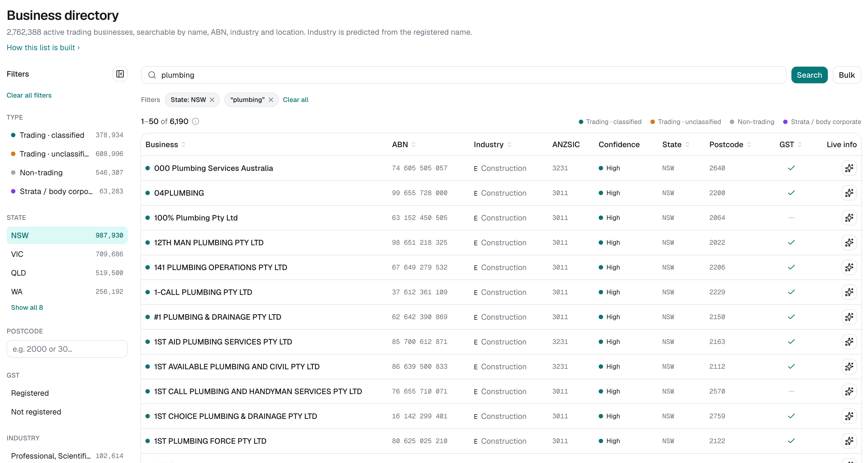Open live info for 1ST PLUMBING FORCE
The image size is (868, 463).
(x=849, y=441)
